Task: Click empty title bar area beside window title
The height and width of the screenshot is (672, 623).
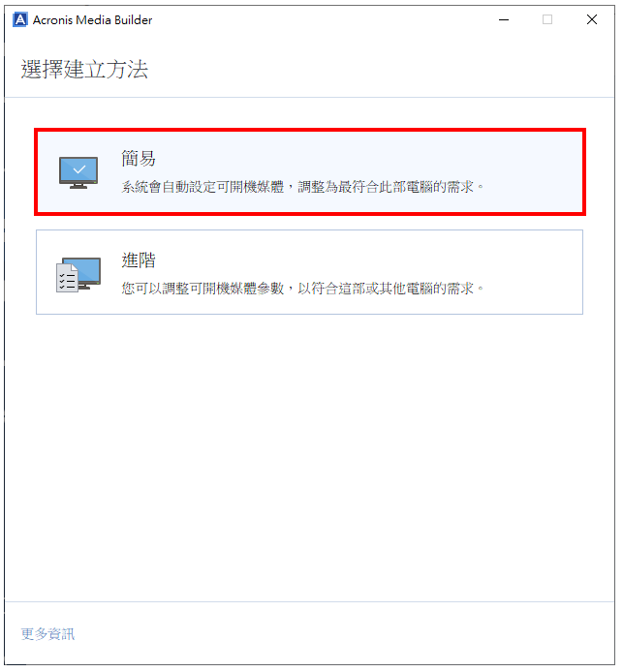Action: click(x=322, y=19)
